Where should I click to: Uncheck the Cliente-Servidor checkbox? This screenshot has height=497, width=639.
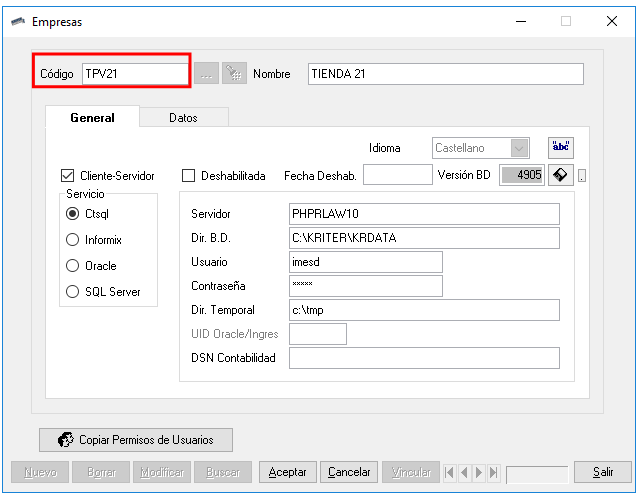pyautogui.click(x=69, y=176)
